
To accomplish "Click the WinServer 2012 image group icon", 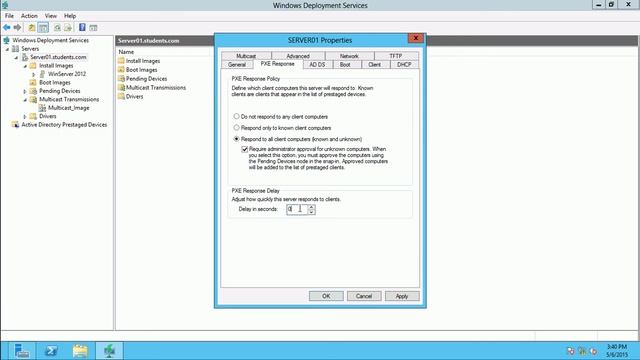I will click(x=42, y=74).
